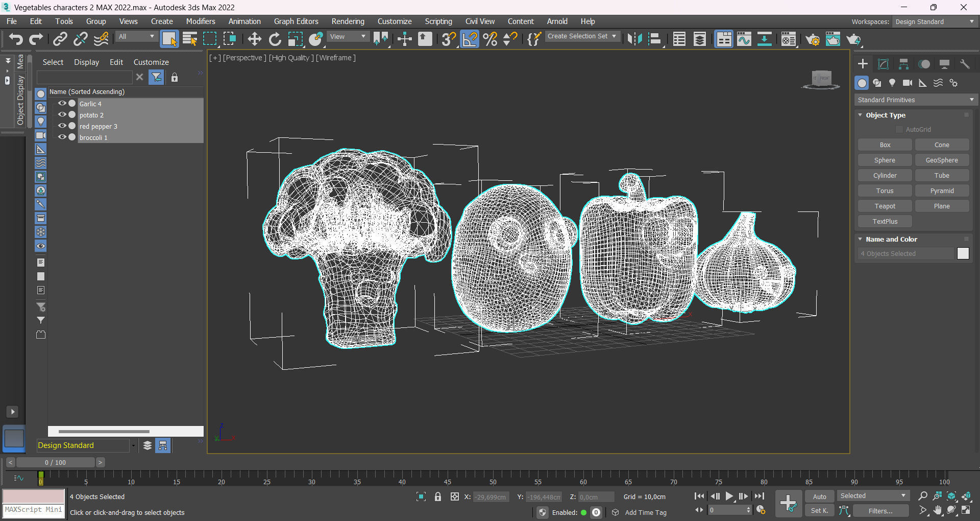This screenshot has height=521, width=980.
Task: Toggle Percent Snap icon
Action: point(490,39)
